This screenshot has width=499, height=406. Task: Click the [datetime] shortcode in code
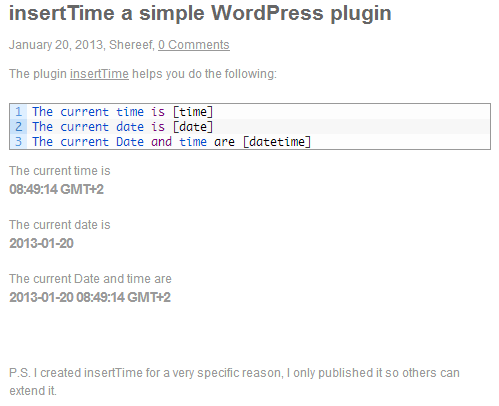[277, 142]
